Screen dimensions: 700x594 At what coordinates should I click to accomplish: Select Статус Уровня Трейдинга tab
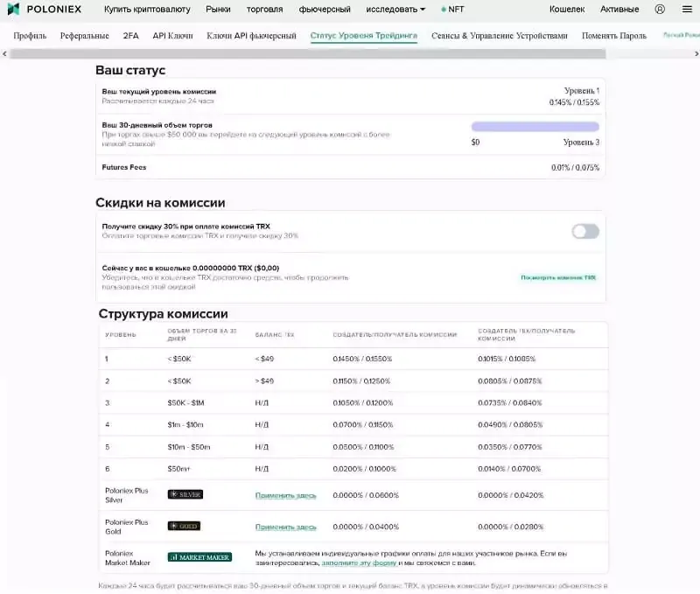364,36
